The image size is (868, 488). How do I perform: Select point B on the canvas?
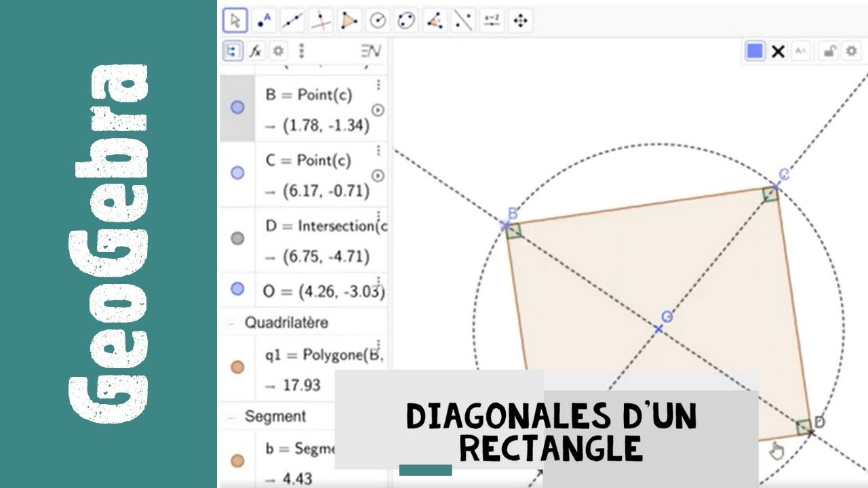(x=505, y=226)
